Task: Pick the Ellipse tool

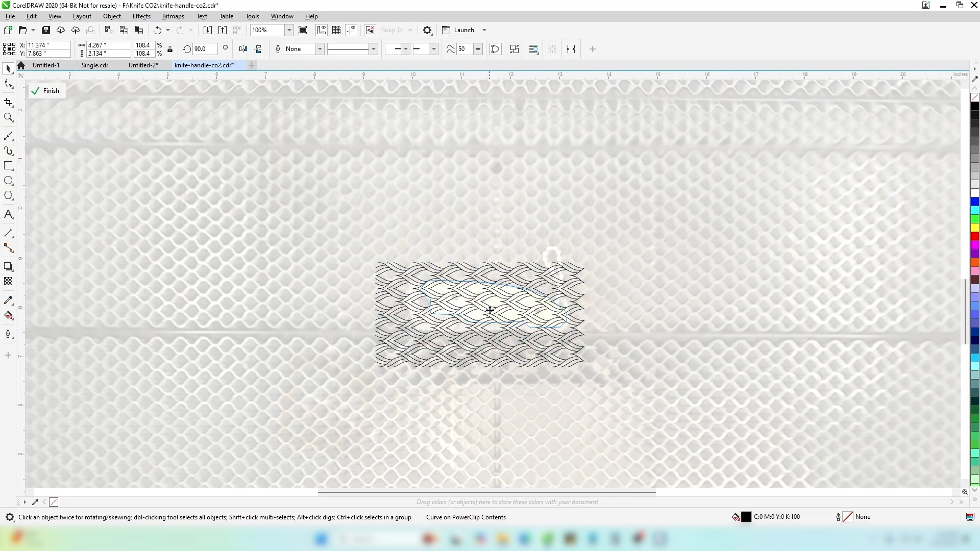Action: 8,181
